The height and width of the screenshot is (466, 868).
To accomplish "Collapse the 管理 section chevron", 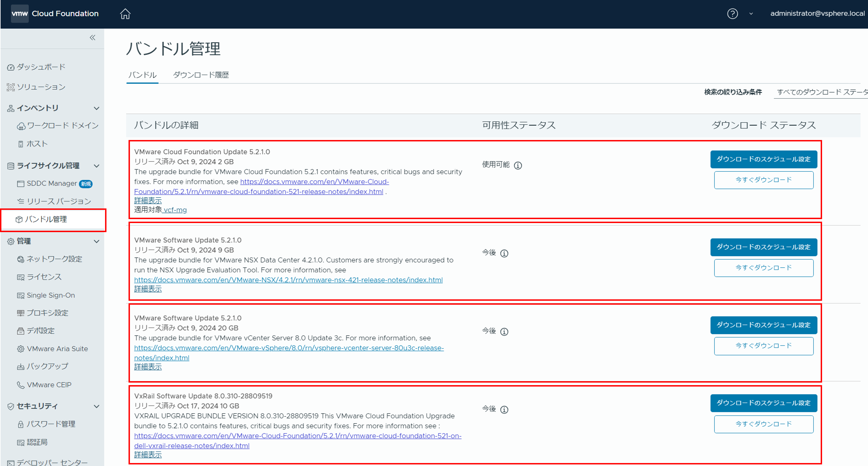I will coord(96,241).
